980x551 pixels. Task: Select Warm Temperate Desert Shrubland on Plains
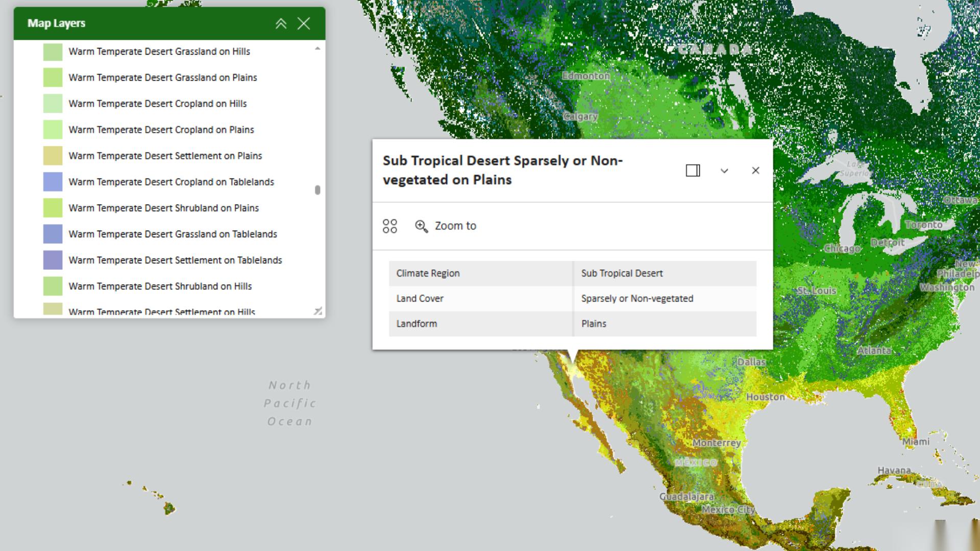pos(163,208)
